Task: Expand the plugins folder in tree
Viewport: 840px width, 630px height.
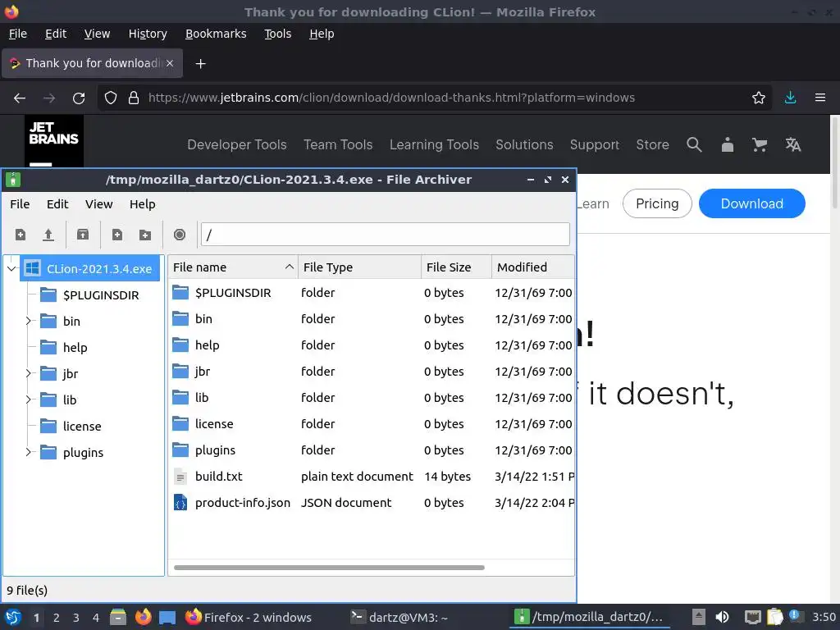Action: (x=29, y=452)
